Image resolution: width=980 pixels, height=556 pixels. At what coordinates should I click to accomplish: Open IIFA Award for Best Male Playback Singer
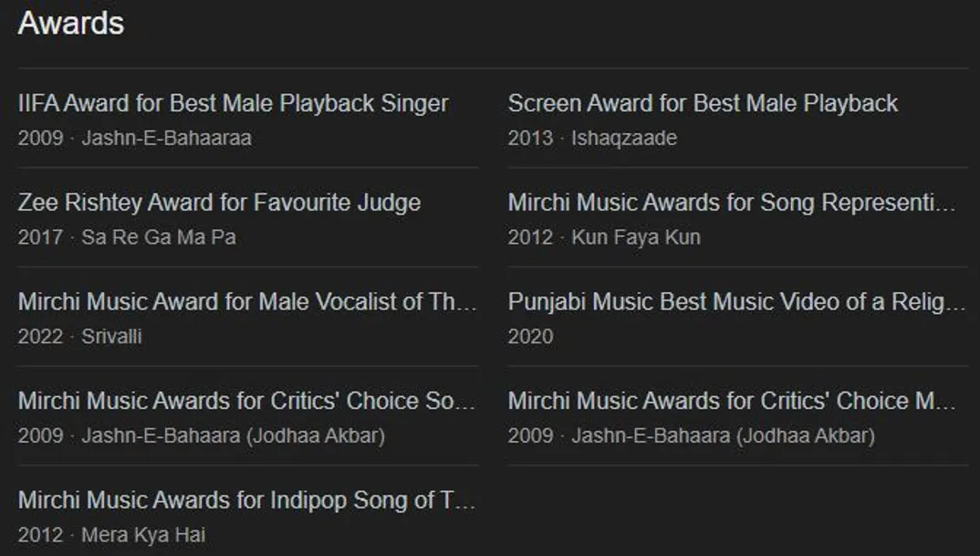(x=233, y=103)
